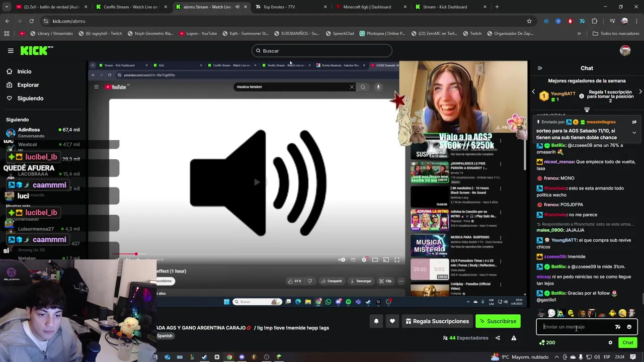This screenshot has width=644, height=362.
Task: Open Pomodoro Timer recommended video thumbnail
Action: tap(430, 269)
